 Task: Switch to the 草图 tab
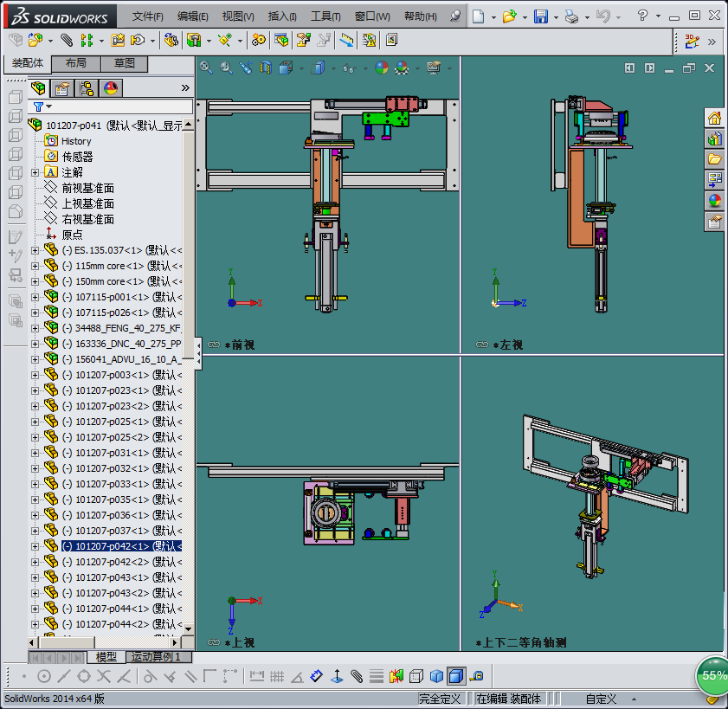coord(124,63)
